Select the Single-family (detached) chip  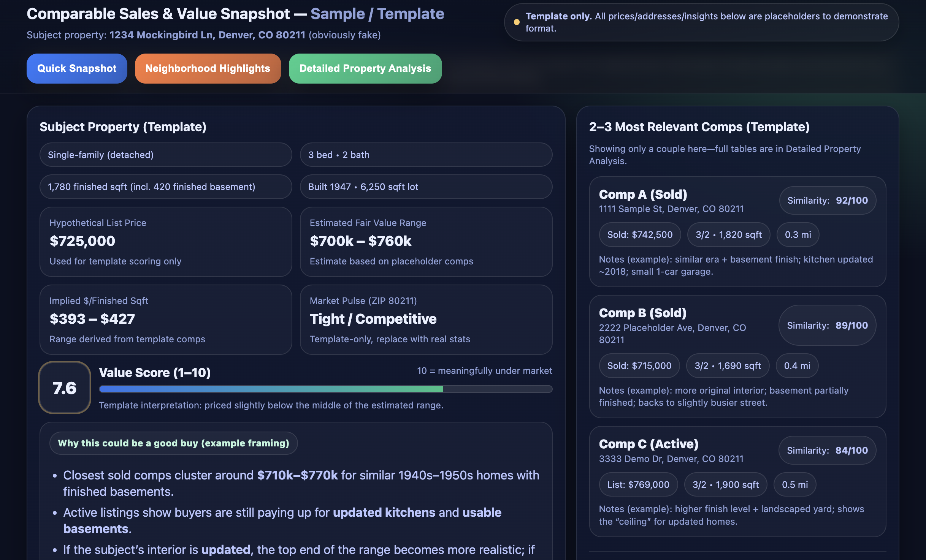[x=166, y=155]
